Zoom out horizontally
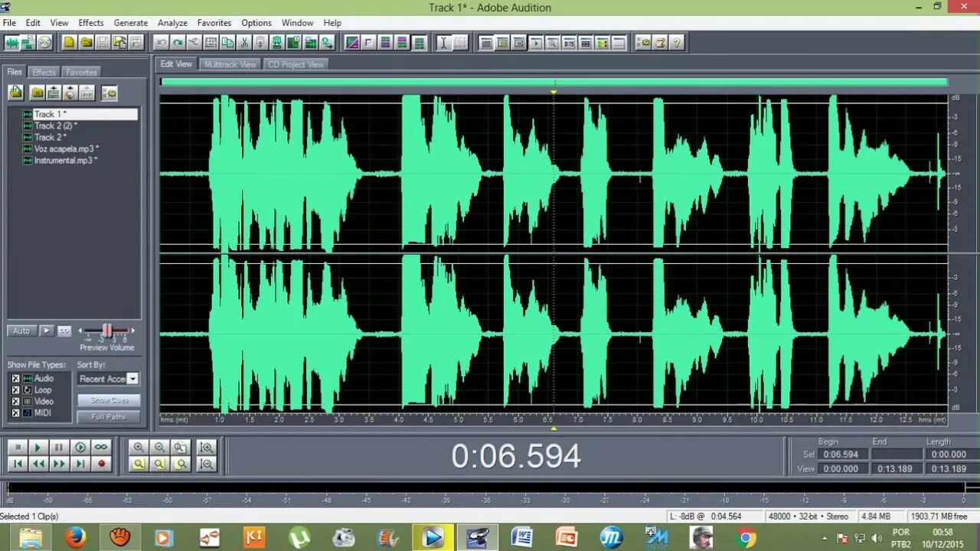The image size is (980, 551). 160,448
